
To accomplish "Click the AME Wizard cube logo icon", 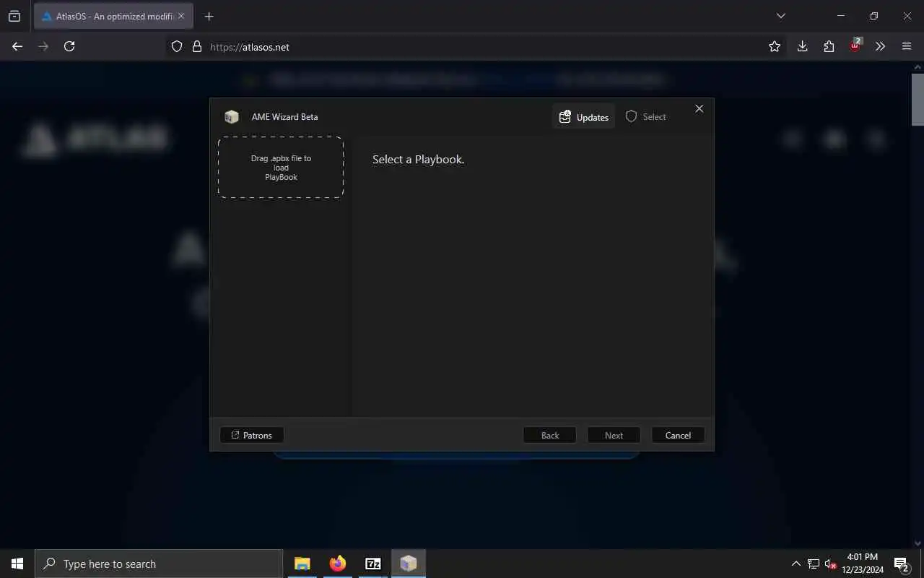I will 232,117.
